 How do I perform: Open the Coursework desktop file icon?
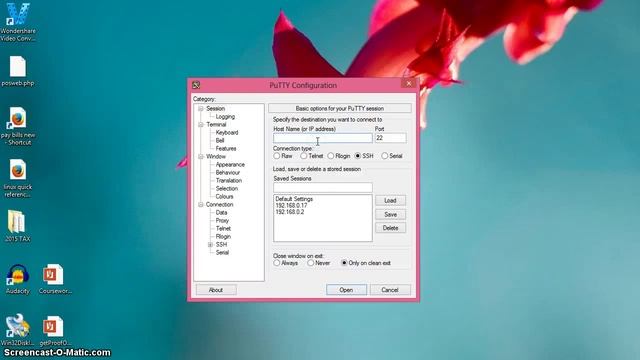[54, 279]
